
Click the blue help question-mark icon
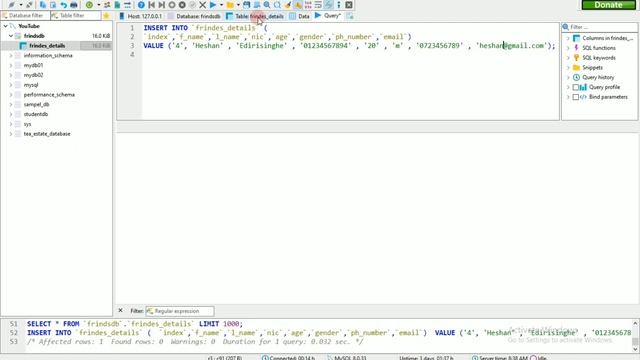pyautogui.click(x=141, y=5)
